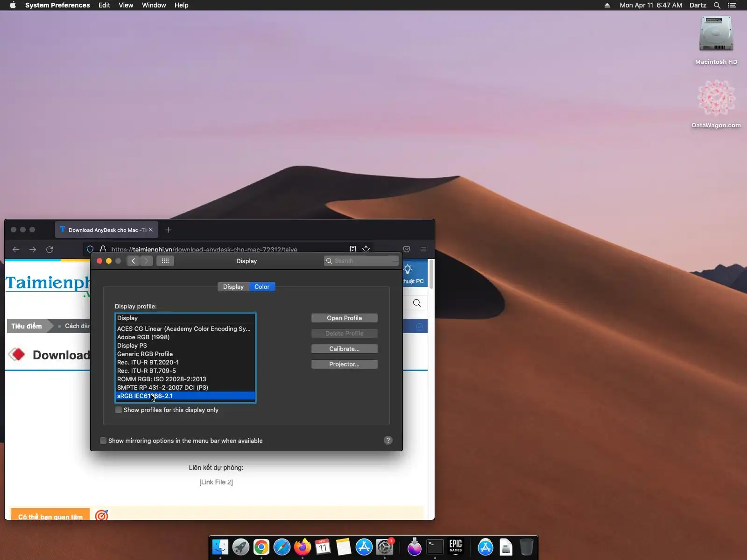Switch to the Display tab
The width and height of the screenshot is (747, 560).
click(x=233, y=287)
